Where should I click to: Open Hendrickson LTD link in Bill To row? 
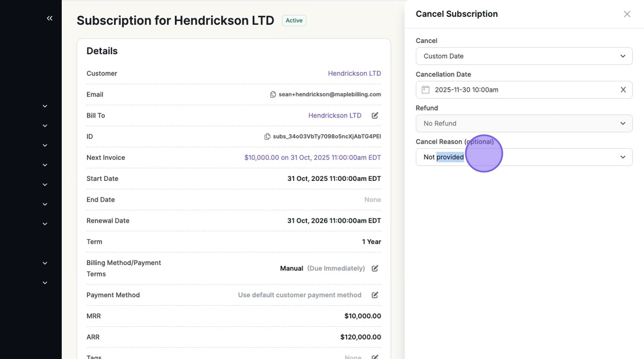point(335,115)
